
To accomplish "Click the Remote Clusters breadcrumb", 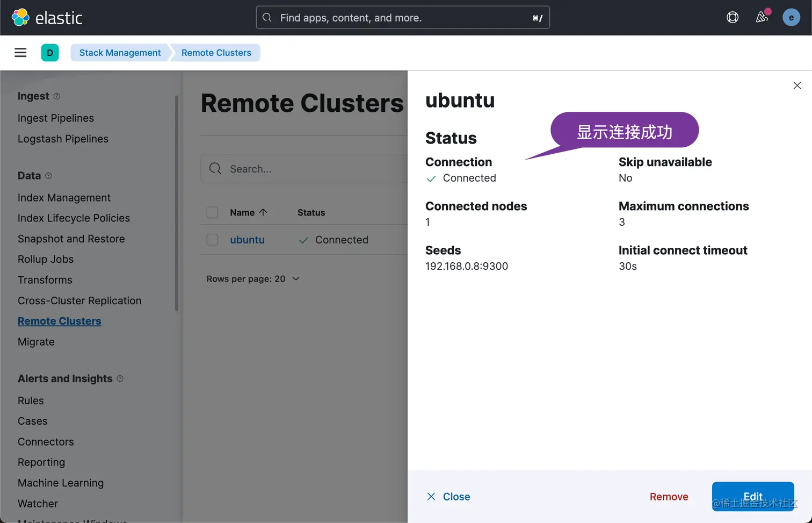I will pyautogui.click(x=216, y=53).
